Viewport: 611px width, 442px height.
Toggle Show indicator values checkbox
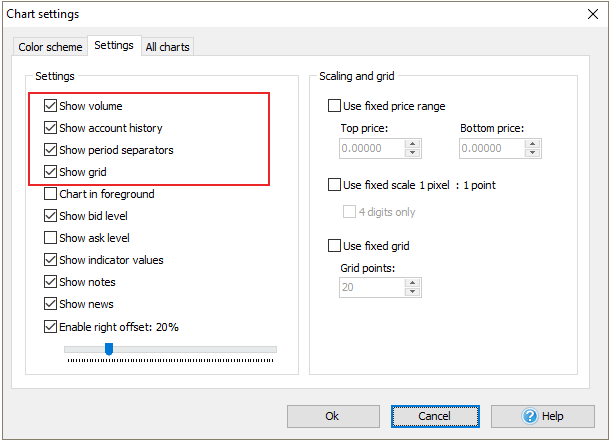(x=51, y=260)
